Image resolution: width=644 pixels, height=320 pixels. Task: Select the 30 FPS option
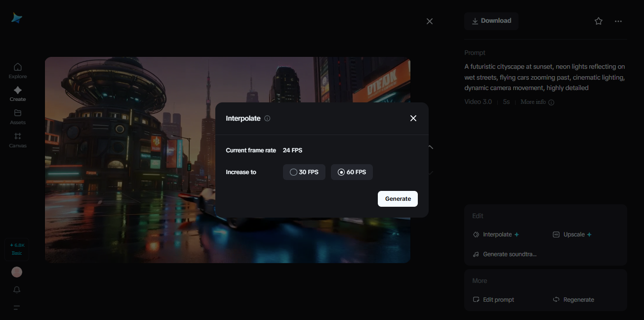point(304,172)
